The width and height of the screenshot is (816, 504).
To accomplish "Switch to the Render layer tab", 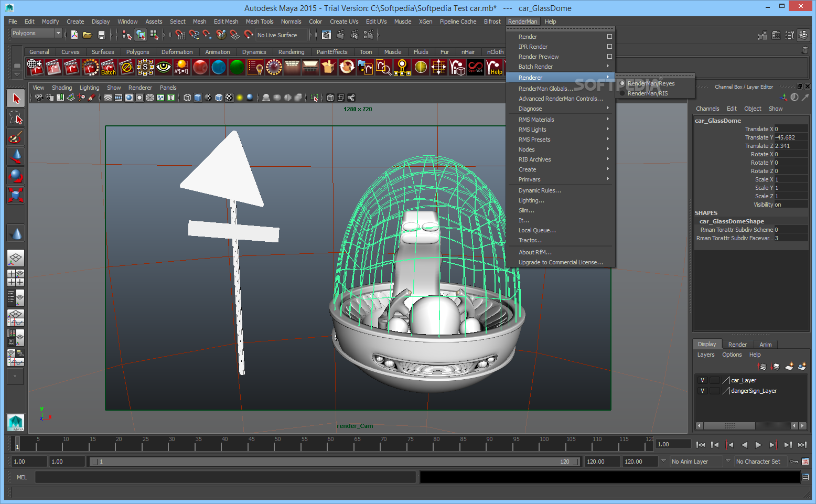I will pos(737,345).
